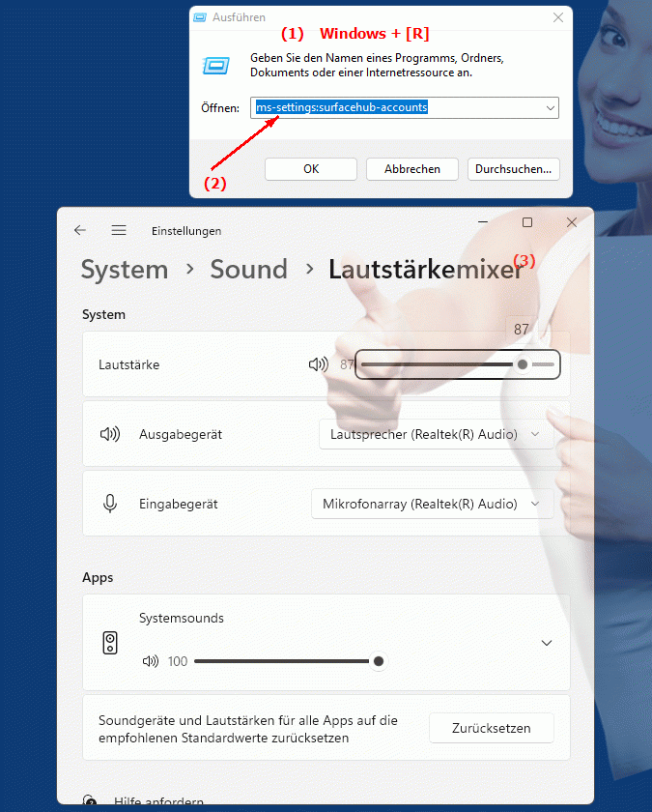
Task: Click the Systemsounds volume slider
Action: [289, 661]
